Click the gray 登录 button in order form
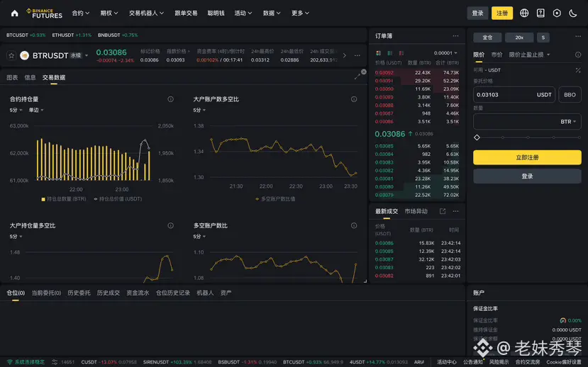This screenshot has height=367, width=588. [527, 176]
